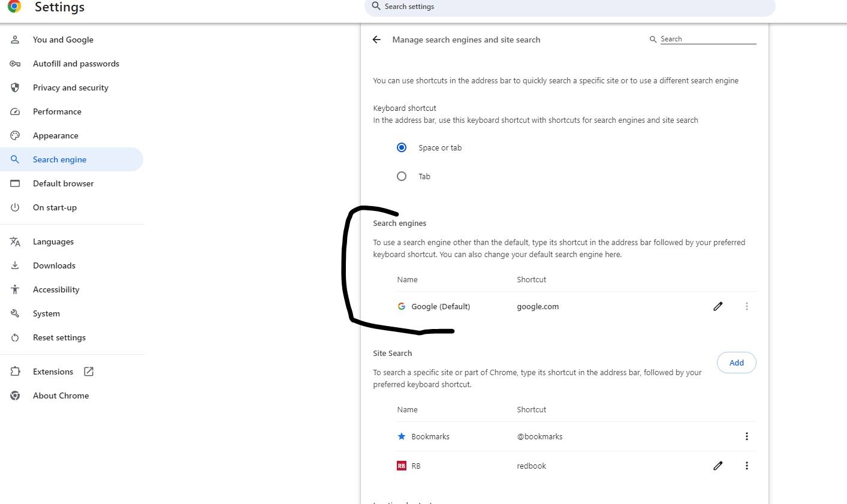Click the Bookmarks name in Site Search

(430, 436)
